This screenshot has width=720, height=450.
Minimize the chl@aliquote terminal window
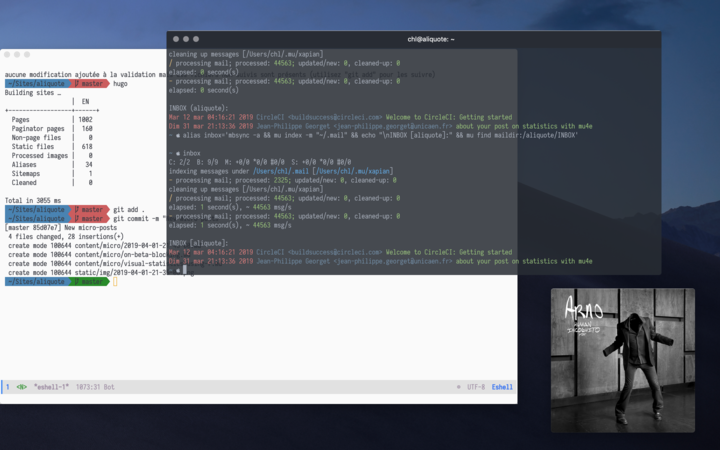pos(188,39)
